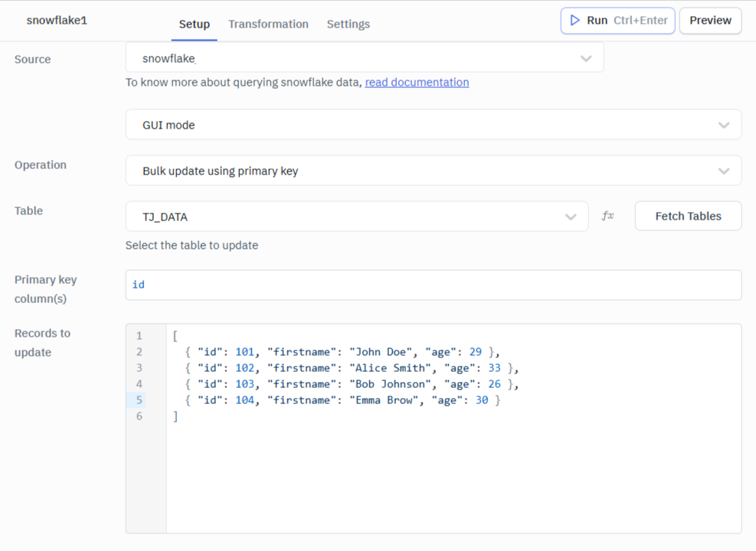
Task: Go to the Settings tab
Action: click(348, 24)
